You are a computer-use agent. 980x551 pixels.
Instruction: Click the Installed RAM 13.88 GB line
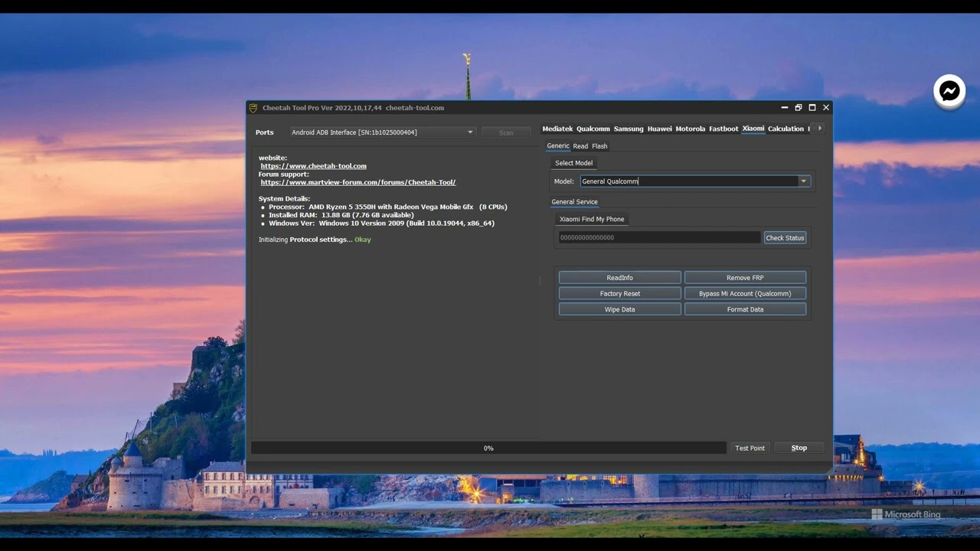[341, 216]
